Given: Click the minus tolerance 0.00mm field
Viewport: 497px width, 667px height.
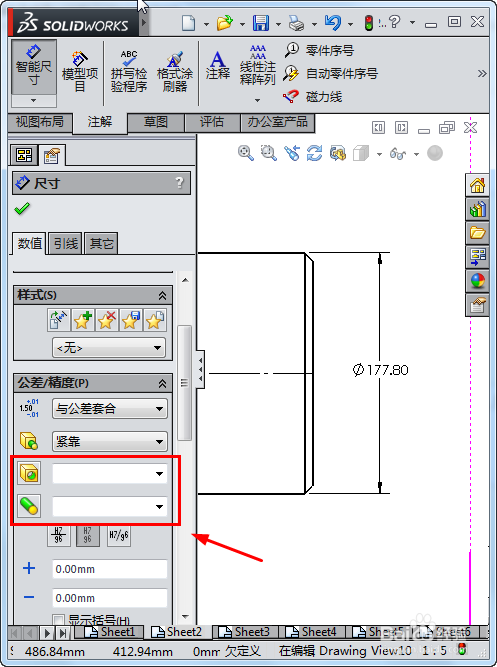Looking at the screenshot, I should [x=110, y=598].
